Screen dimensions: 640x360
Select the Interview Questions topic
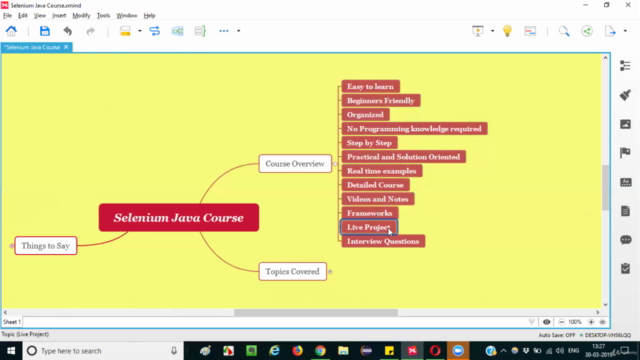coord(383,241)
